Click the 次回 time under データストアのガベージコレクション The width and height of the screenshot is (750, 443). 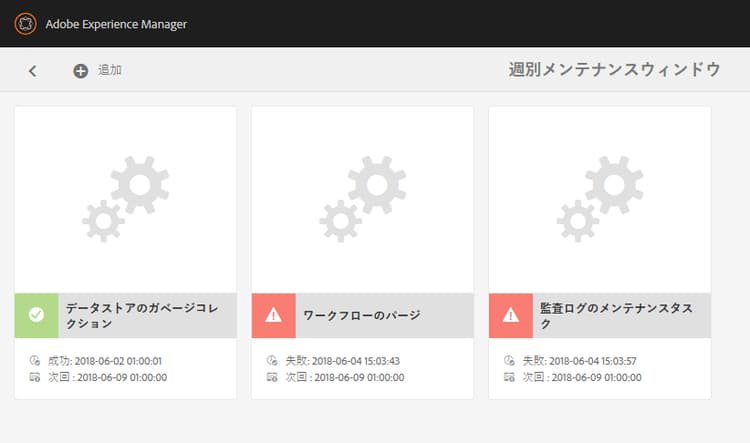tap(108, 377)
